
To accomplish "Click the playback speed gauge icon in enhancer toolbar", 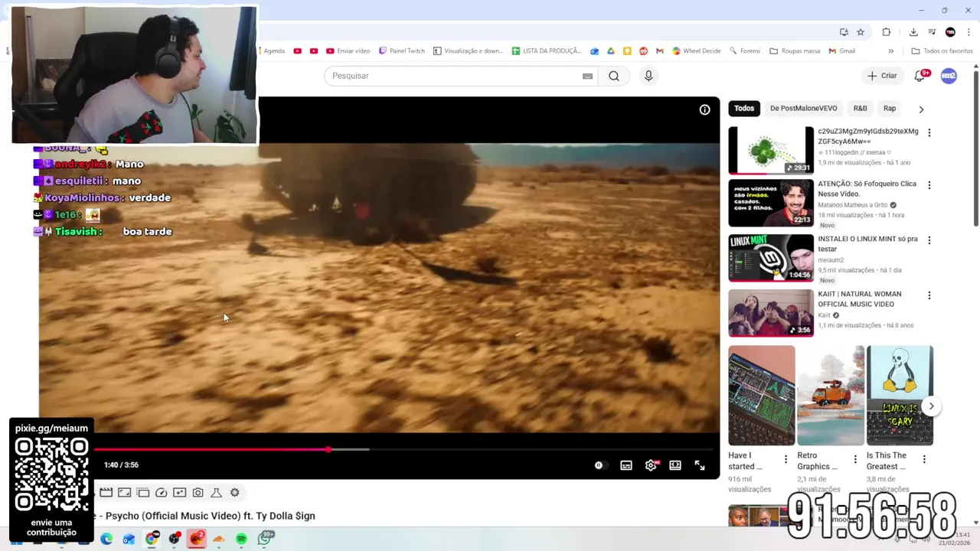I will [162, 493].
